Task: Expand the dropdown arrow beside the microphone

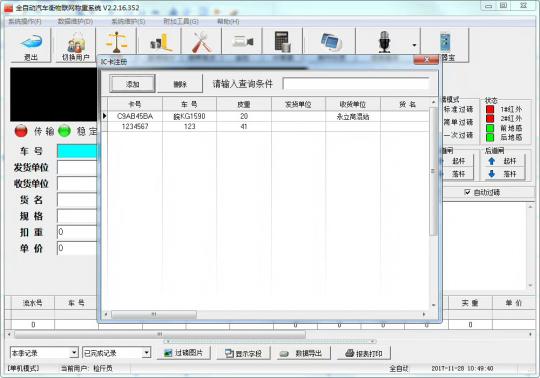Action: coord(414,45)
